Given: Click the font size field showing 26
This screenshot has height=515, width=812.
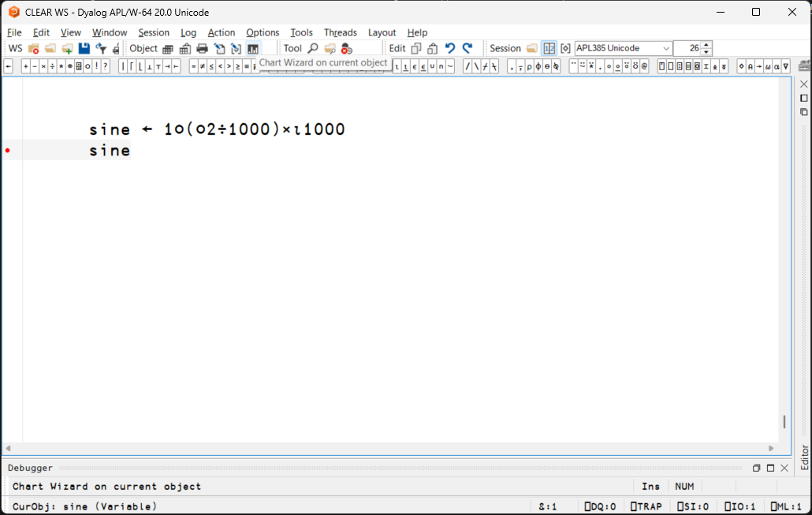Looking at the screenshot, I should pyautogui.click(x=687, y=48).
